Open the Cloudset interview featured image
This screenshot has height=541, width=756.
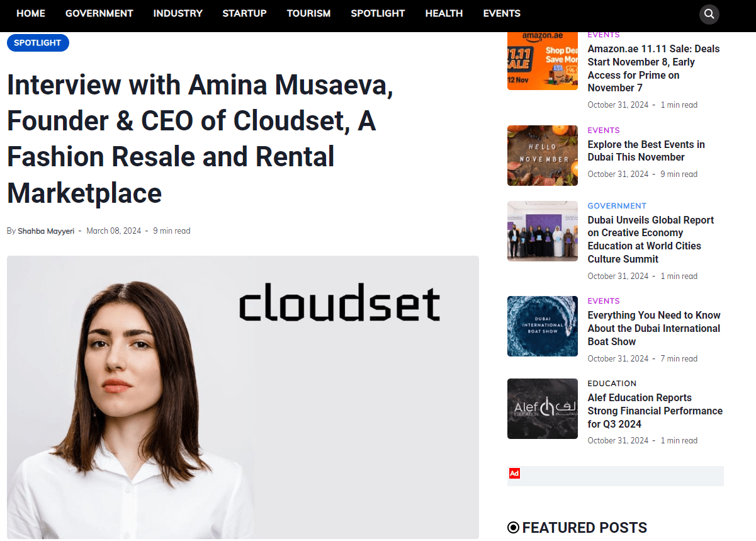[x=243, y=397]
